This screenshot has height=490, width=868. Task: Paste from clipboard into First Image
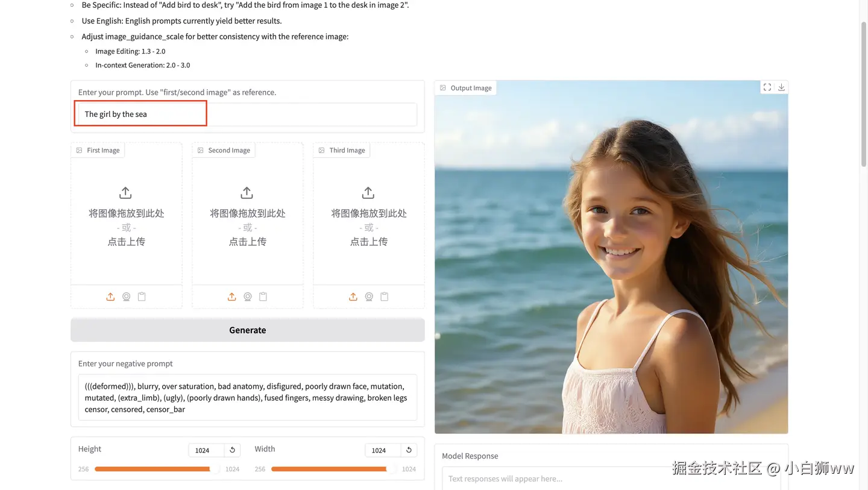click(x=142, y=297)
